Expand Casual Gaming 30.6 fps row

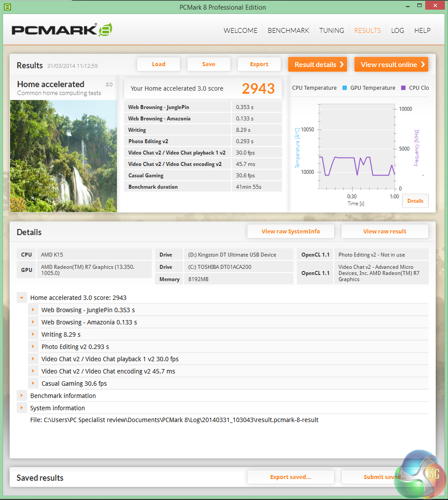pyautogui.click(x=33, y=384)
